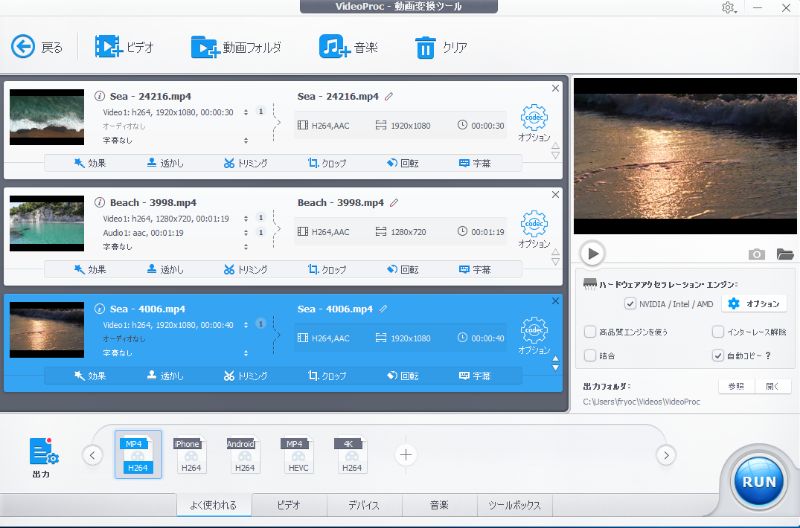Viewport: 800px width, 528px height.
Task: Open 字幕 subtitles for Sea - 4006.mp4
Action: [x=475, y=376]
